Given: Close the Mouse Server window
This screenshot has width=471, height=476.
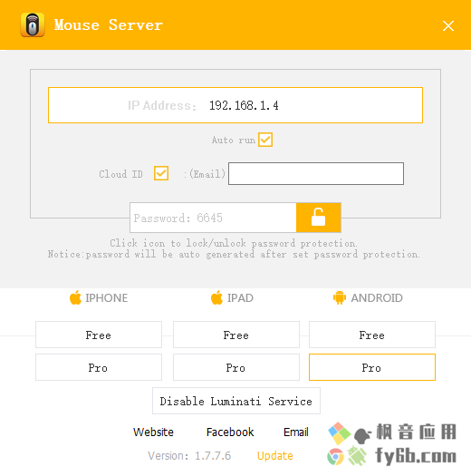Looking at the screenshot, I should pos(448,25).
